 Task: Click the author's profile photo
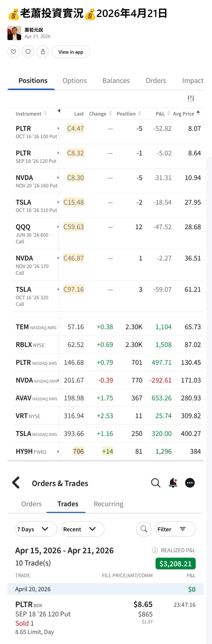14,33
